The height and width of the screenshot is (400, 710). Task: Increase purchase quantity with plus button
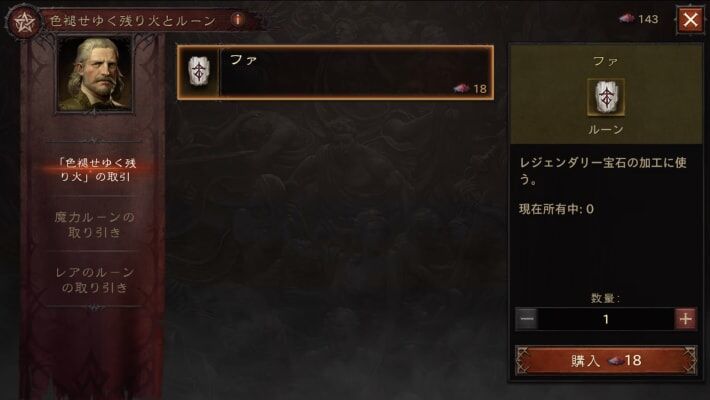686,319
